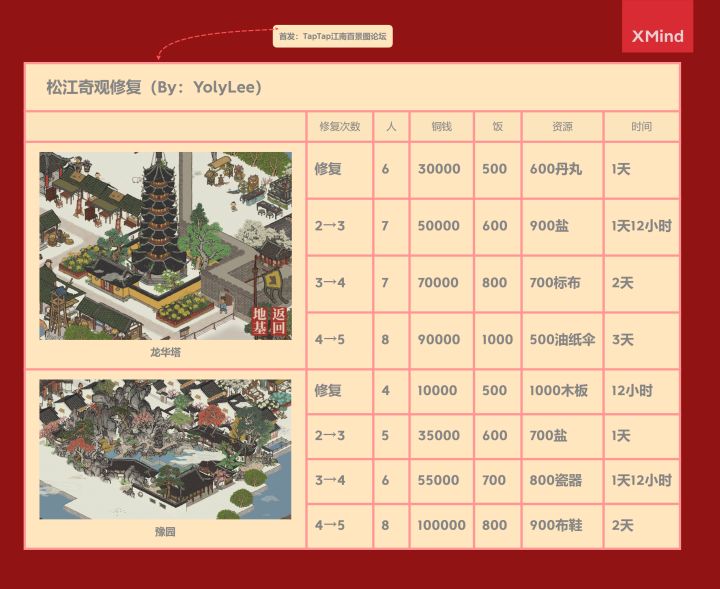Select the 3天 time cell
The image size is (720, 589).
click(x=641, y=340)
